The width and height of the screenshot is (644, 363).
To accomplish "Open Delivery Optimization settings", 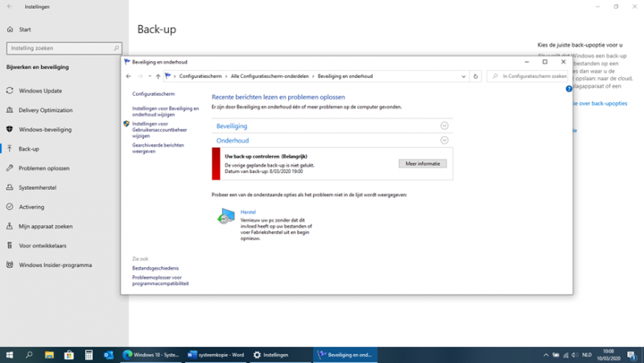I will point(45,110).
